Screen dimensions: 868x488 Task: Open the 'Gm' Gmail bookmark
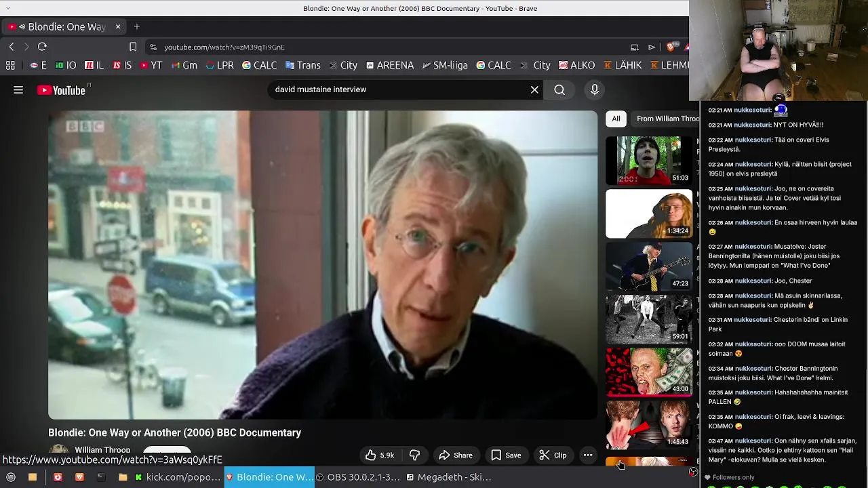(184, 65)
